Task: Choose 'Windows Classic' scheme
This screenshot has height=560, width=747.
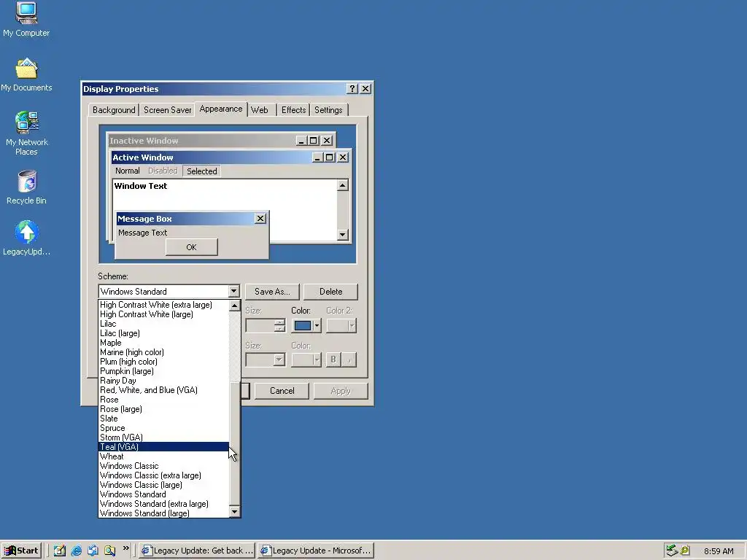Action: 164,466
